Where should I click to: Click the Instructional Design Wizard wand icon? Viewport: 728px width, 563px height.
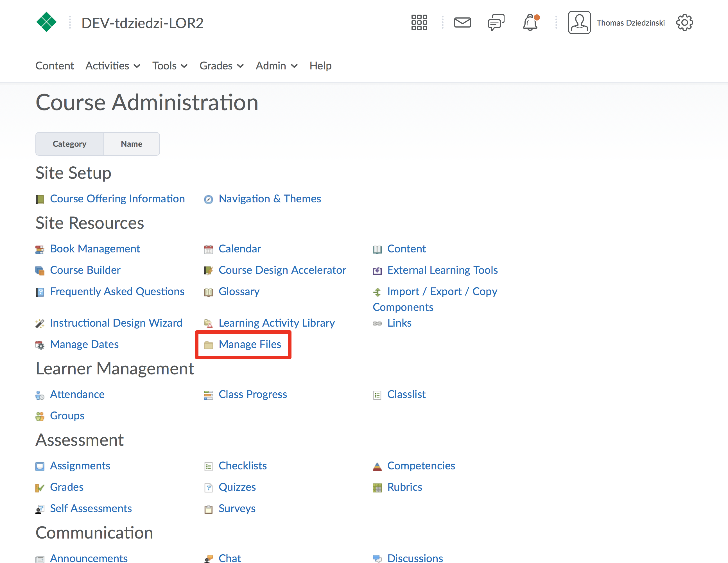(x=40, y=323)
